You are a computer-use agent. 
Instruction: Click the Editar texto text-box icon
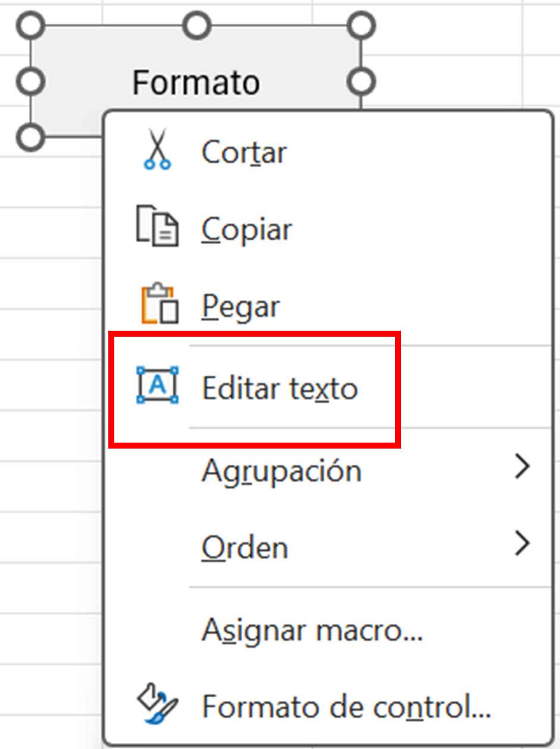coord(158,386)
